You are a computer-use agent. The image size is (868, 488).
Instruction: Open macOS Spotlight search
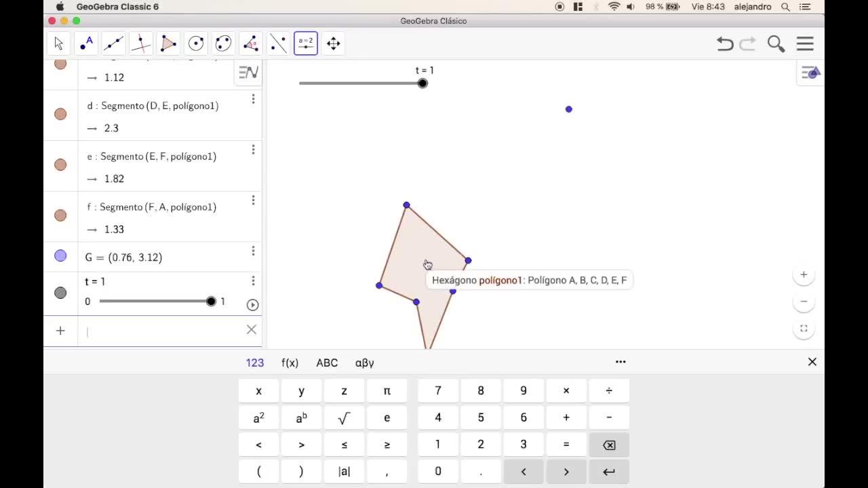785,7
